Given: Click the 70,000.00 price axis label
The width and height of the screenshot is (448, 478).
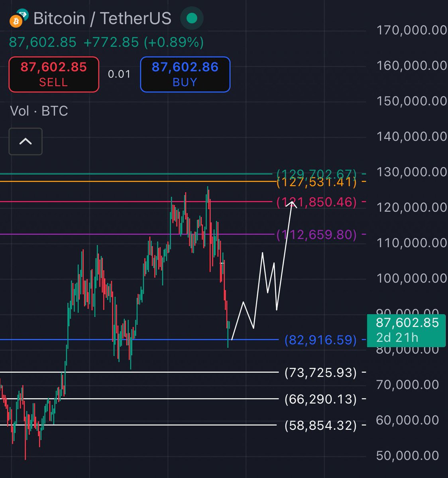Looking at the screenshot, I should click(407, 384).
